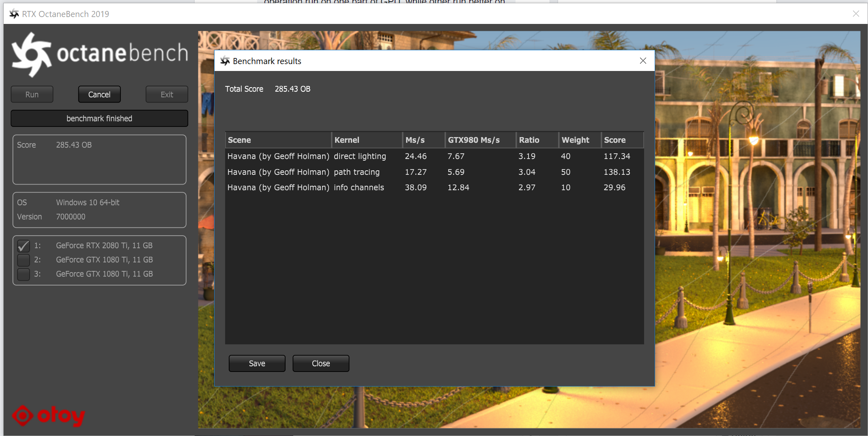Sort by the Scene column header
The image size is (868, 436).
point(278,140)
